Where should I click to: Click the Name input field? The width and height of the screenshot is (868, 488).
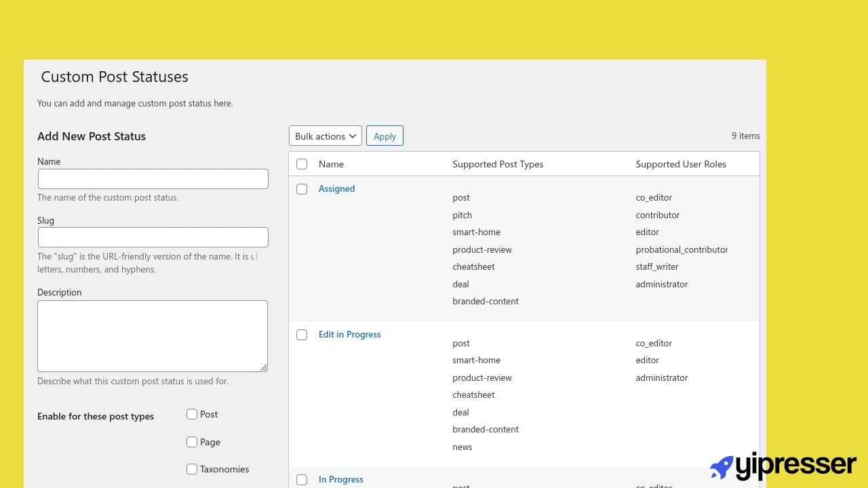tap(153, 178)
